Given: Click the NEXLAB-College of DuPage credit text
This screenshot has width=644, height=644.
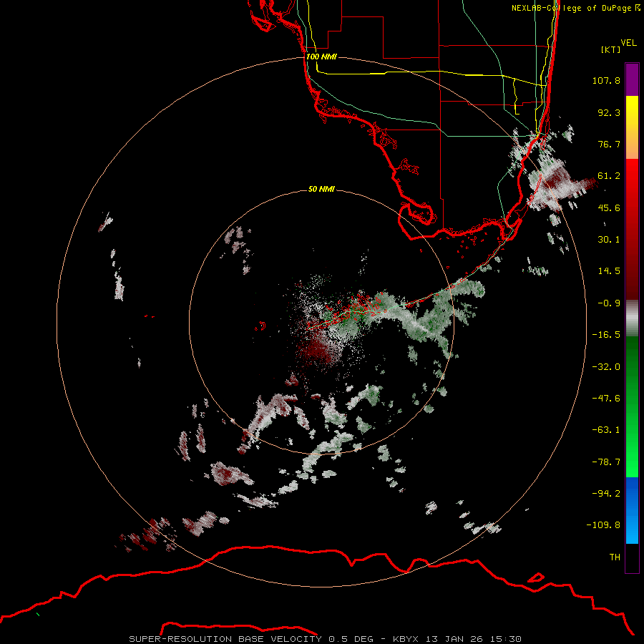Looking at the screenshot, I should click(x=575, y=8).
